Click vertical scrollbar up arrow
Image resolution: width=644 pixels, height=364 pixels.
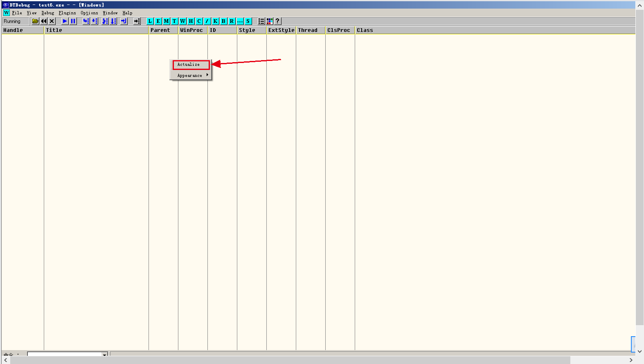point(640,5)
